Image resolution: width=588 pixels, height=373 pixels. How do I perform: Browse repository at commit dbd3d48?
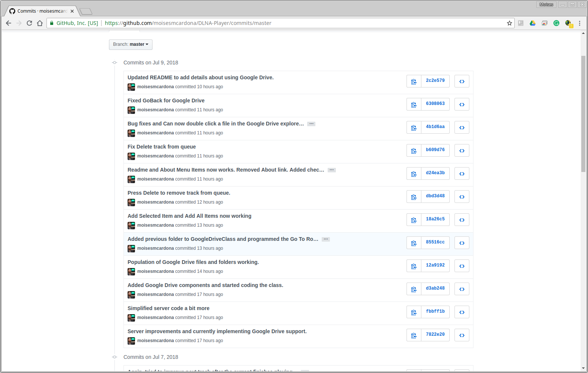click(x=462, y=197)
